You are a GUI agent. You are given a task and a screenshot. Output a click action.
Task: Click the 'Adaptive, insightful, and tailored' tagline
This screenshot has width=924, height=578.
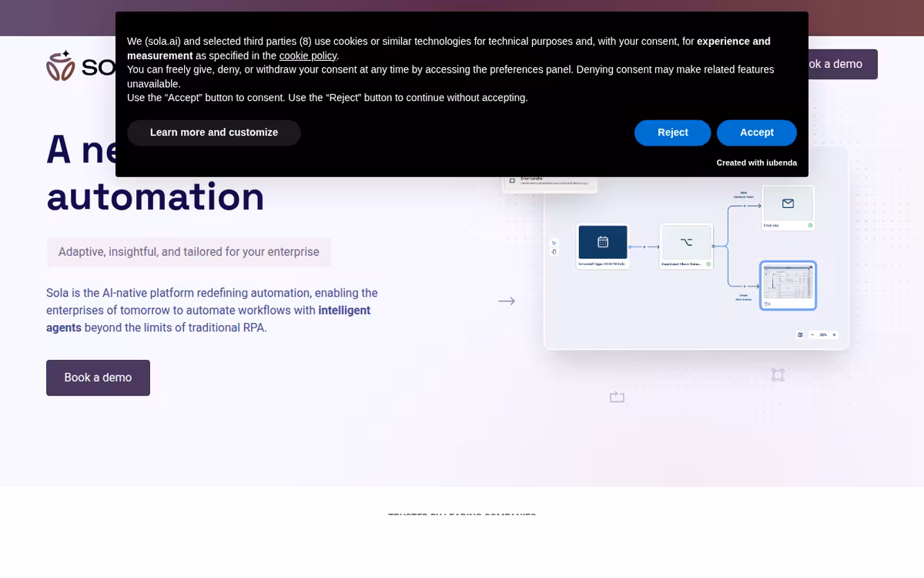(x=189, y=252)
